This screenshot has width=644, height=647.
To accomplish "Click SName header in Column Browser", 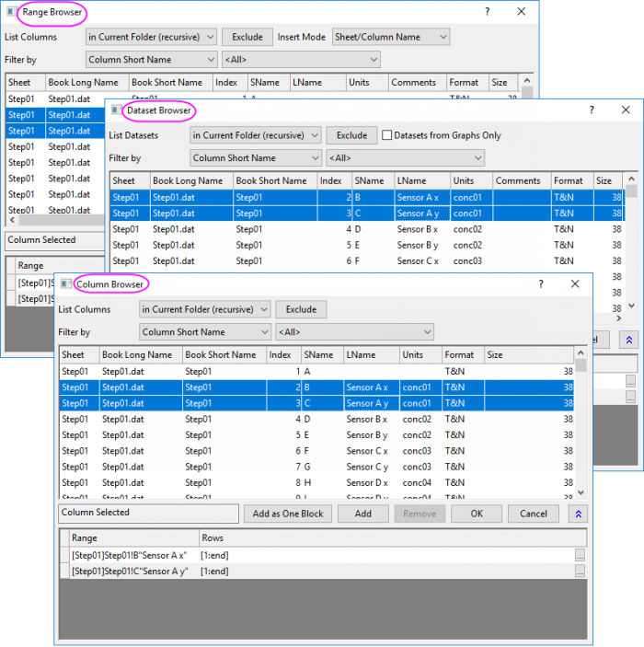I will pyautogui.click(x=322, y=354).
